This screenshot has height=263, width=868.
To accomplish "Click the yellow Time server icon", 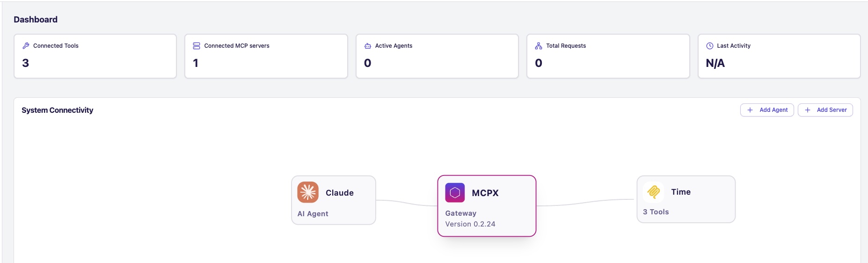I will pos(654,191).
